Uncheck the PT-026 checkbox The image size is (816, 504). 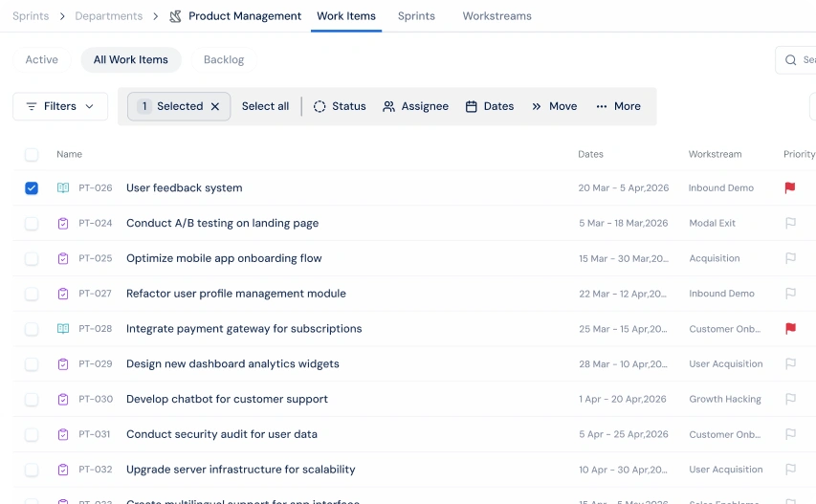pyautogui.click(x=32, y=187)
